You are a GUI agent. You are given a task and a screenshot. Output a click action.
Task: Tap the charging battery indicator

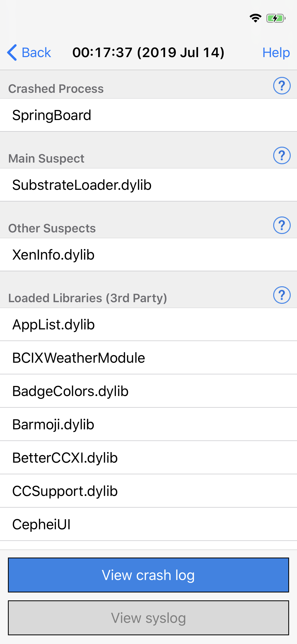[x=276, y=19]
